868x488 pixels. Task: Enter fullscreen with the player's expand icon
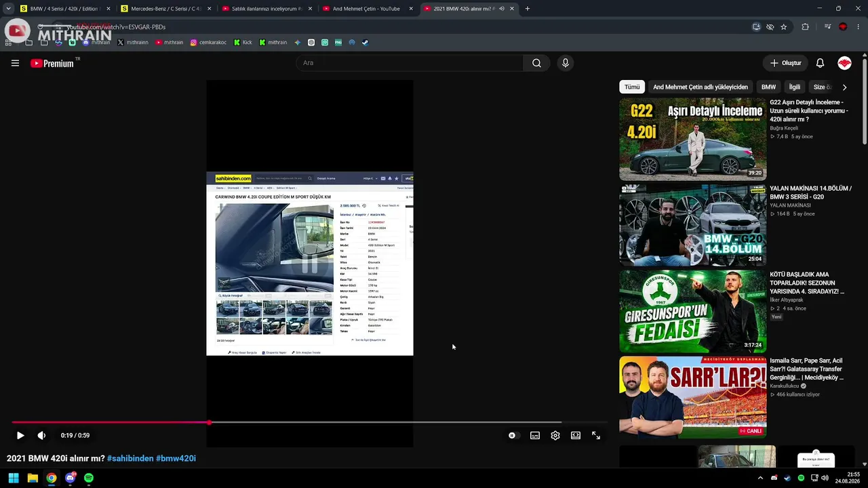[596, 435]
